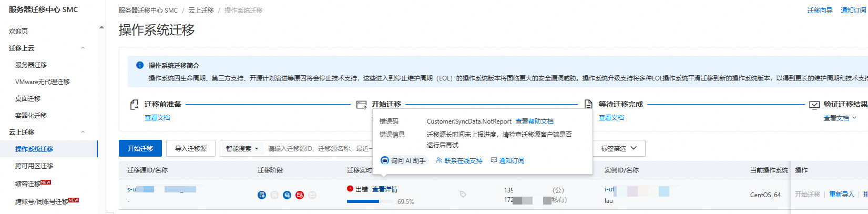
Task: Click the first blue migration stage icon
Action: tap(262, 195)
